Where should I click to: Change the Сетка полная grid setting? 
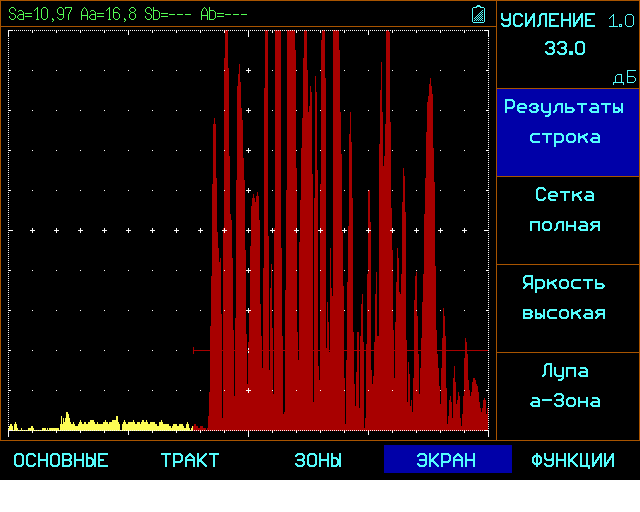[x=568, y=220]
